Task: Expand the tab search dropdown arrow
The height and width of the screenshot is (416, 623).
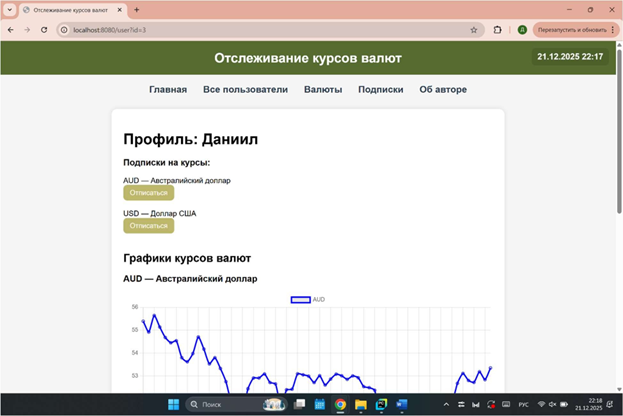Action: [9, 9]
